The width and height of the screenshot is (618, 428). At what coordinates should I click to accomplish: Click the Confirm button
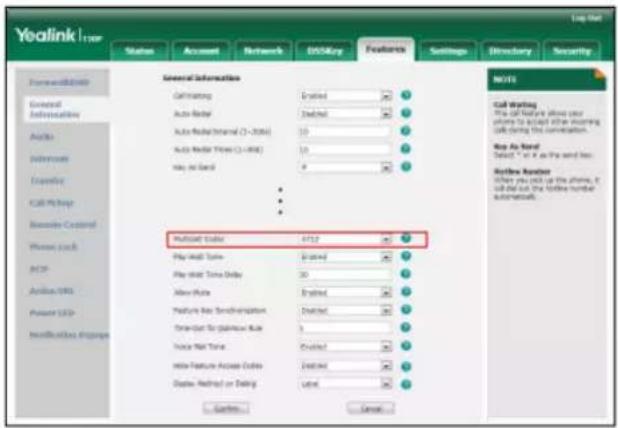[x=226, y=408]
